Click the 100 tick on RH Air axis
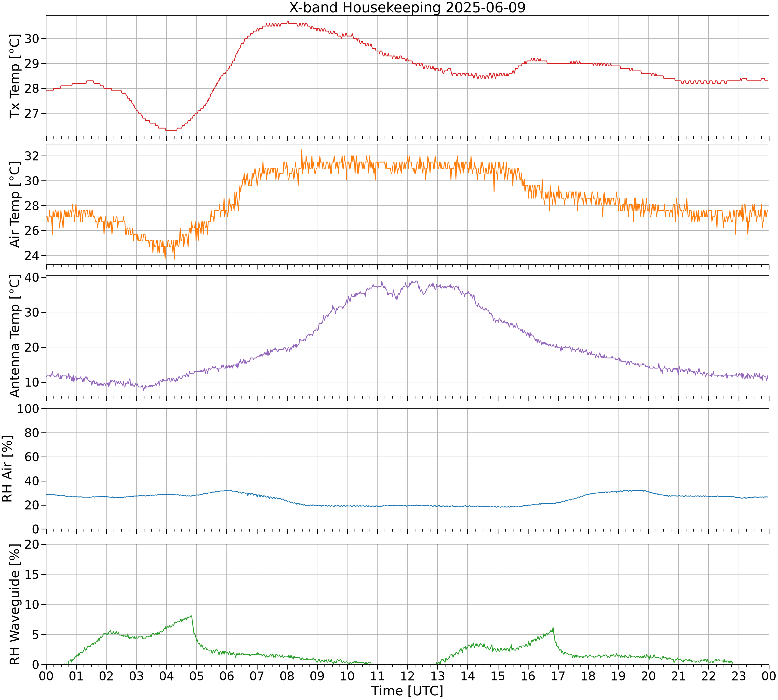Screen dimensions: 778x700 [29, 409]
